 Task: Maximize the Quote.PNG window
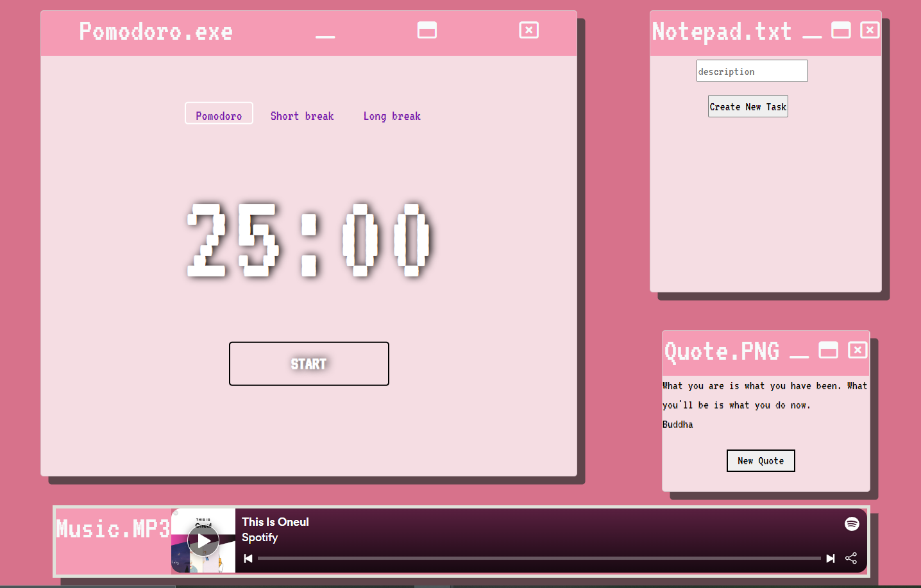[x=829, y=350]
